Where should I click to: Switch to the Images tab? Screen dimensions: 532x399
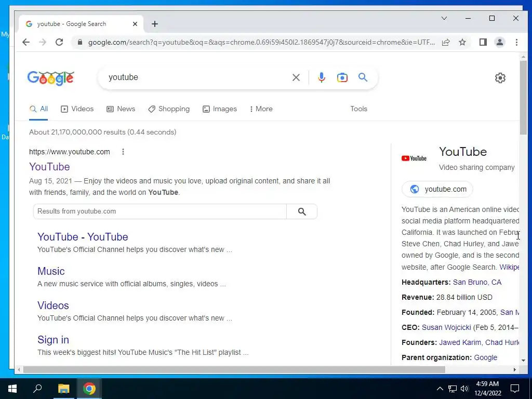pyautogui.click(x=220, y=109)
